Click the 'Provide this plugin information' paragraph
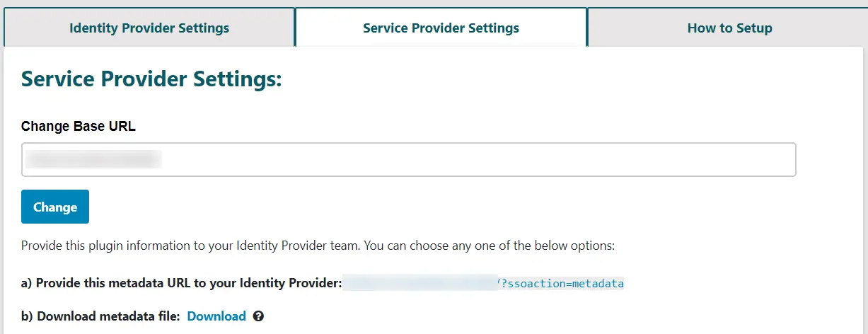868x334 pixels. click(x=318, y=246)
